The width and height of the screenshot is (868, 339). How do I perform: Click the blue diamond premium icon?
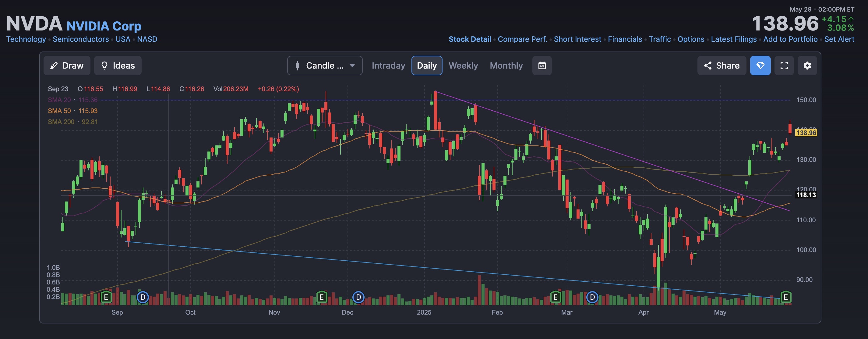coord(760,66)
